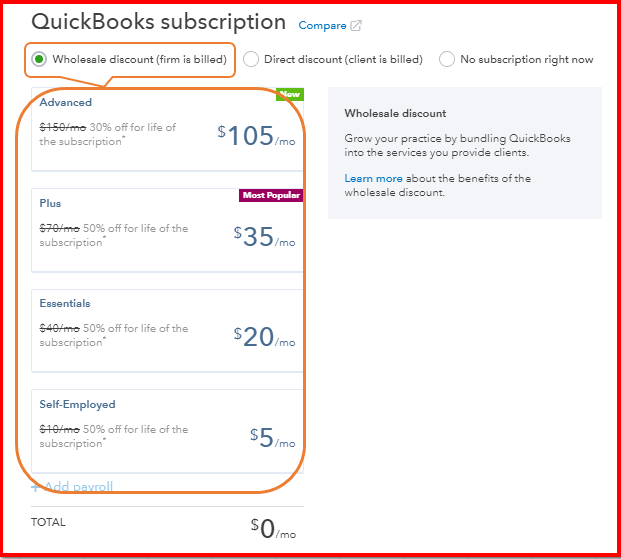Follow the Learn more link
This screenshot has height=559, width=621.
pos(373,178)
